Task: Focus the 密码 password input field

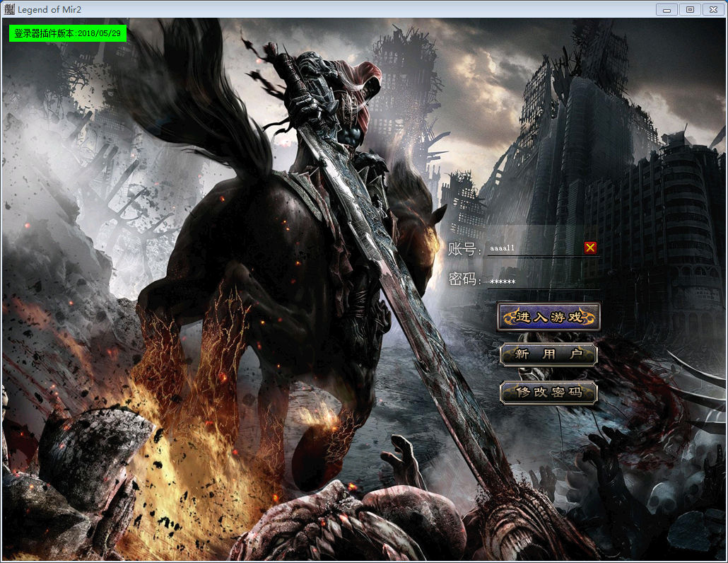Action: [544, 281]
